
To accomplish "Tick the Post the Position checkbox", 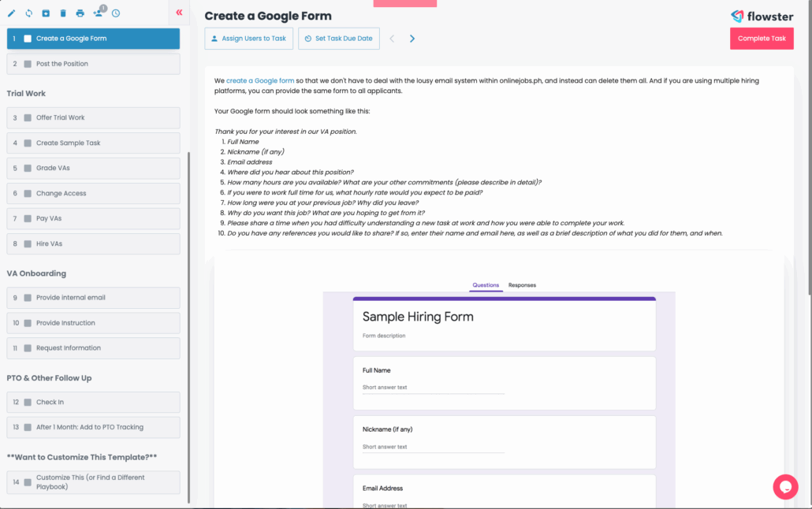I will (28, 64).
